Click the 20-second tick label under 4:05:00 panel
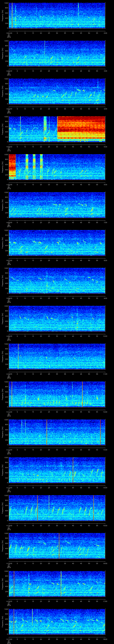Screen dimensions: 114x644 pyautogui.click(x=41, y=184)
